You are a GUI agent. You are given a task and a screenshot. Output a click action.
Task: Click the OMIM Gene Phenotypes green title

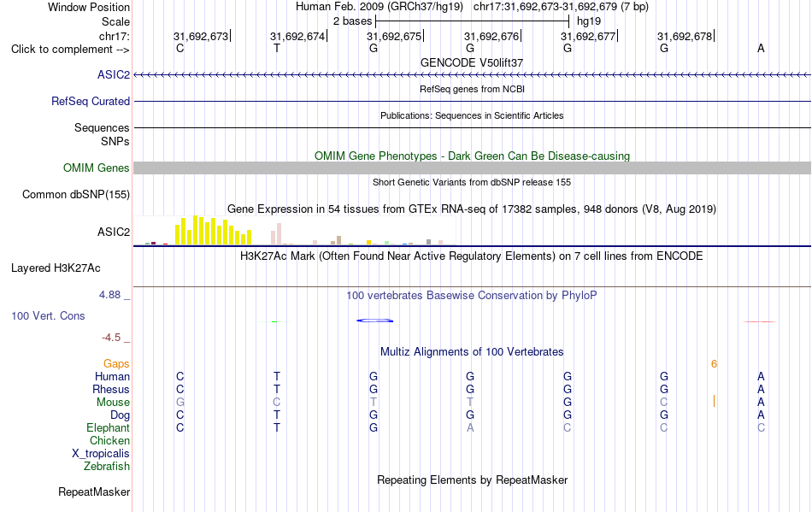(x=473, y=156)
